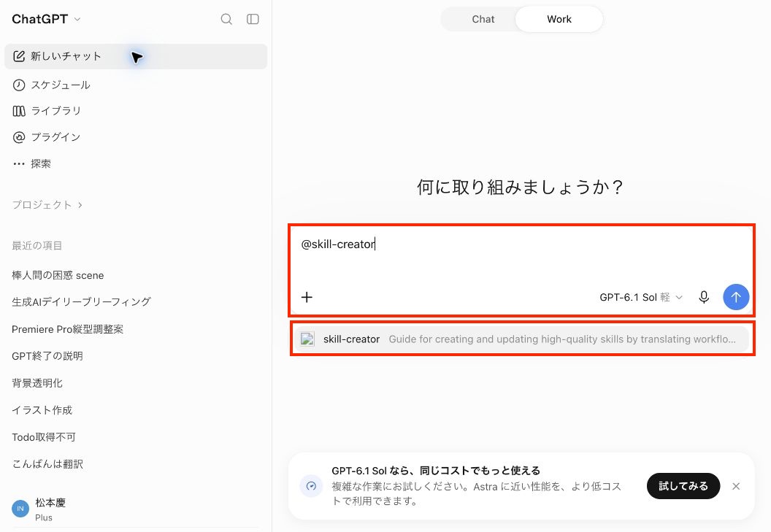
Task: Click the pencil compose icon for new chat
Action: coord(19,56)
